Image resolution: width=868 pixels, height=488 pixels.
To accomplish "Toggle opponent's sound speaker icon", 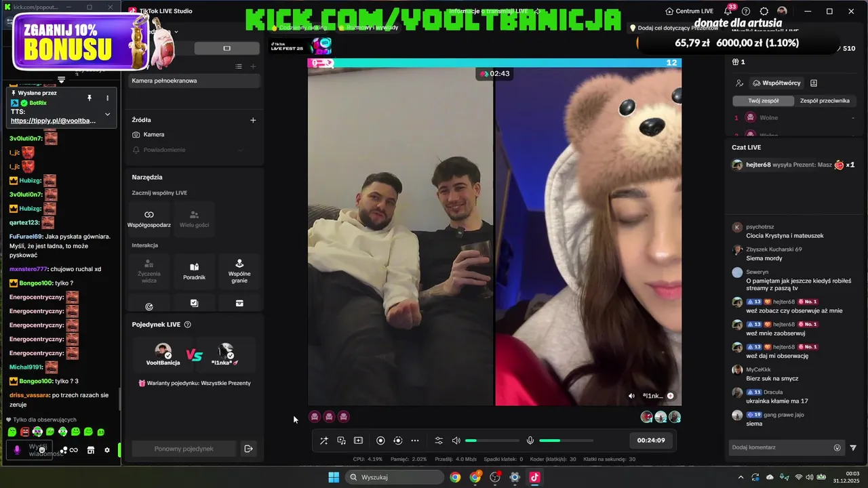I will (x=632, y=396).
